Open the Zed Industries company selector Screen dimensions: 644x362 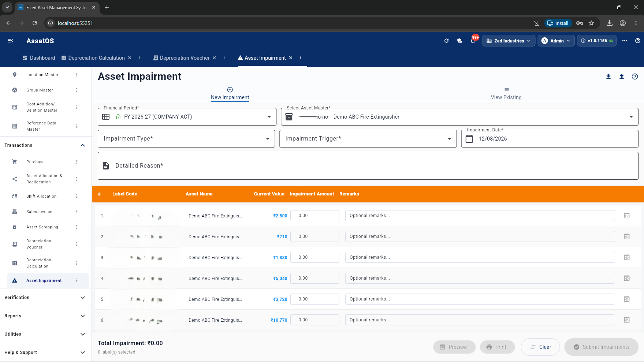pyautogui.click(x=509, y=41)
